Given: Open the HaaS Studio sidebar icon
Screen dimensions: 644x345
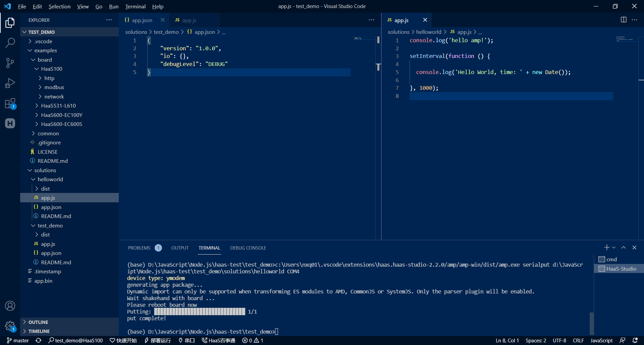Looking at the screenshot, I should coord(10,123).
